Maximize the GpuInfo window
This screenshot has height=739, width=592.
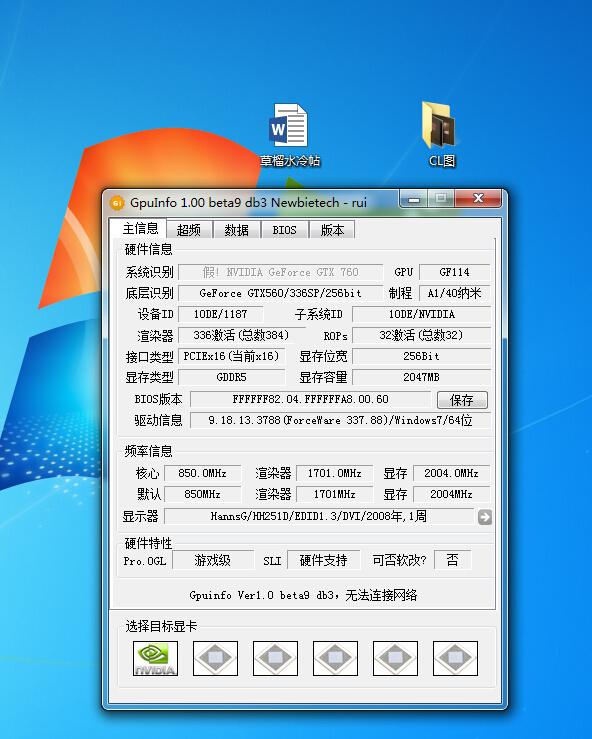click(441, 199)
